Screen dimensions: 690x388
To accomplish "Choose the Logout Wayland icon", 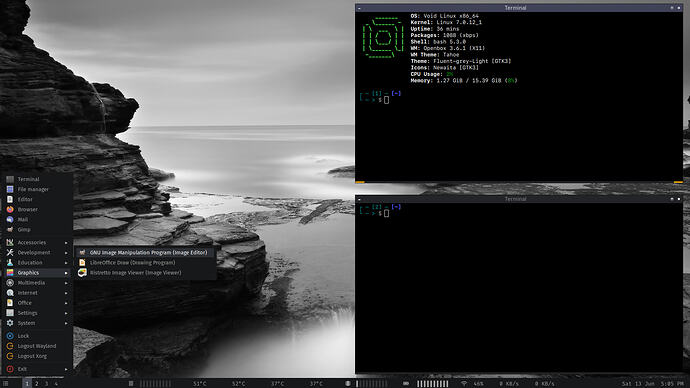I will [x=10, y=346].
